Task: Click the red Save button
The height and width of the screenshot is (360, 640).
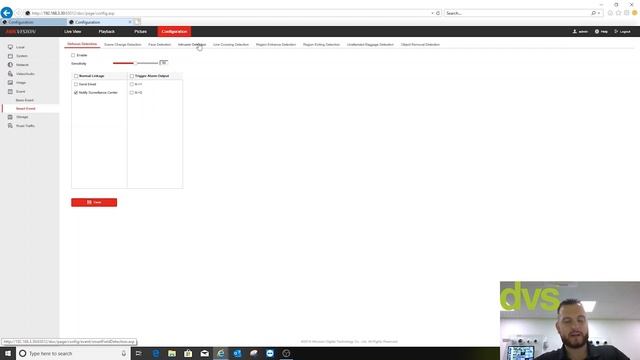Action: tap(94, 202)
